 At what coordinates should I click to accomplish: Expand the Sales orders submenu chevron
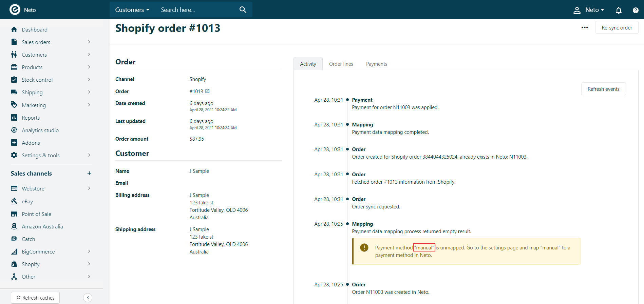89,42
